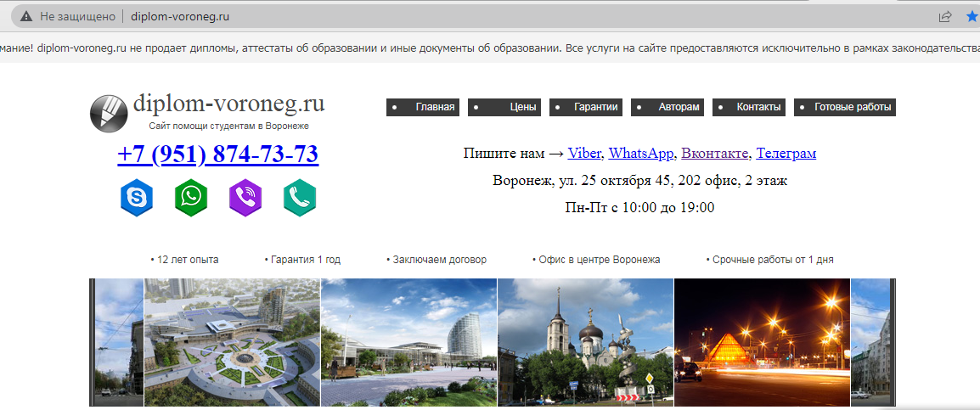
Task: Click the 'Not secure' warning triangle icon
Action: (26, 17)
